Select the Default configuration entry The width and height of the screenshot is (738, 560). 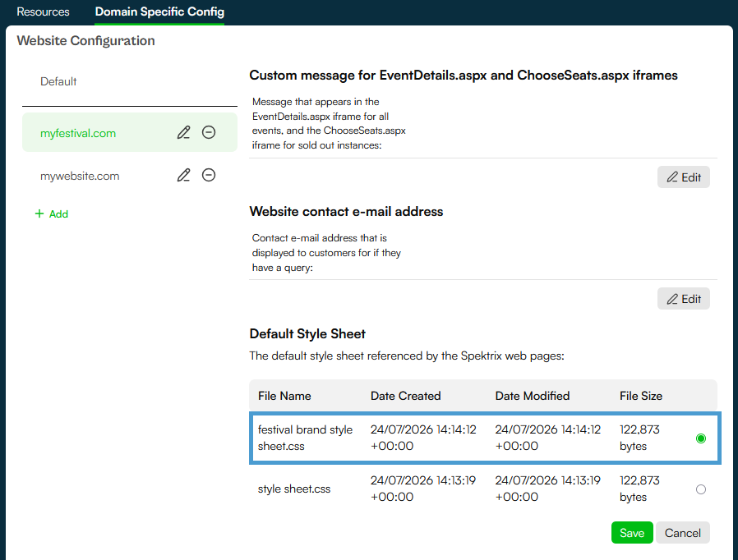tap(58, 81)
